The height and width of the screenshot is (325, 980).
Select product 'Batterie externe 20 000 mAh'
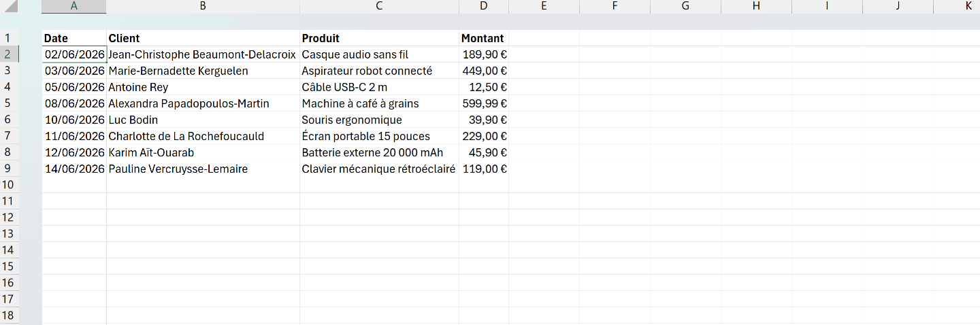(x=379, y=152)
